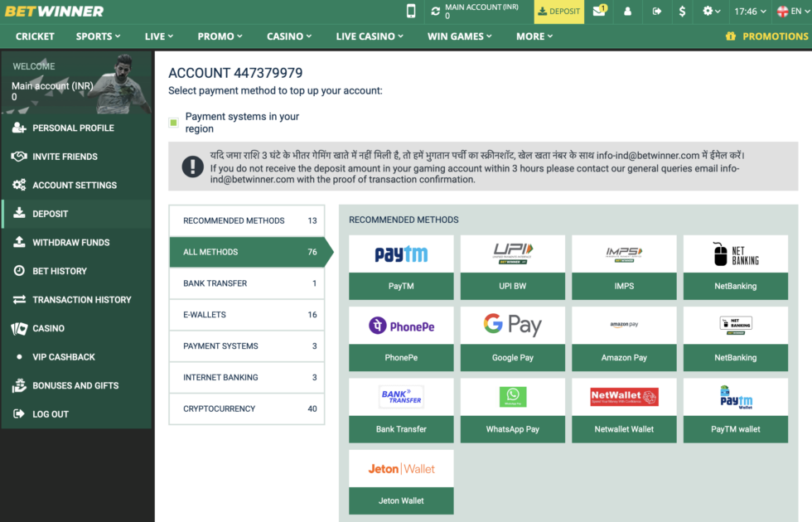Viewport: 812px width, 522px height.
Task: Expand the Live Casino dropdown menu
Action: point(370,36)
